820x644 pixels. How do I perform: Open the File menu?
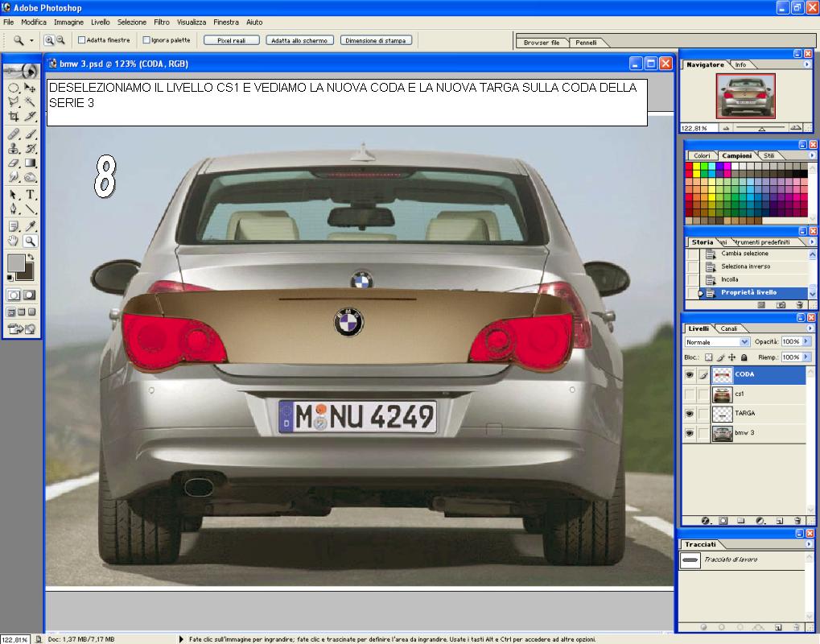point(8,22)
